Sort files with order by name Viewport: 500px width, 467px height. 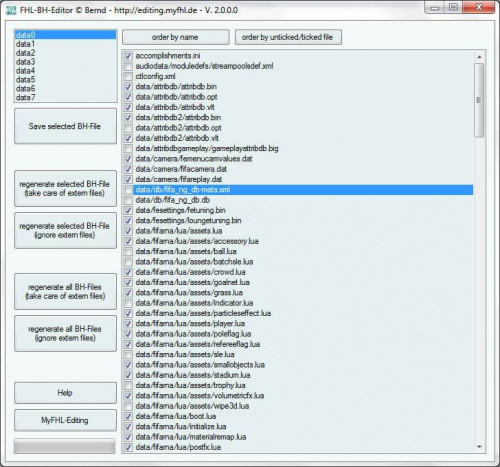pos(176,37)
